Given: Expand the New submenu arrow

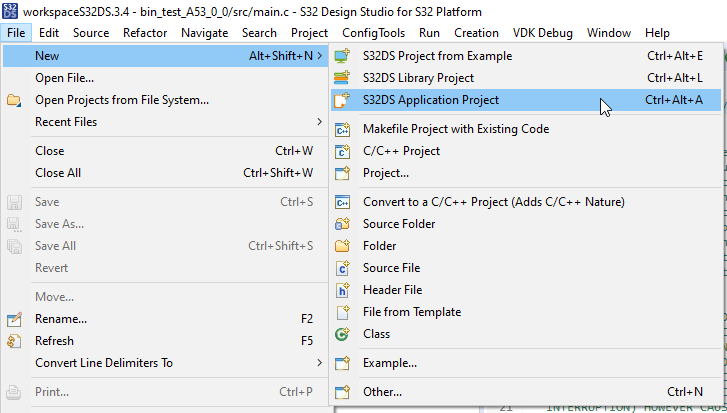Looking at the screenshot, I should pos(319,56).
